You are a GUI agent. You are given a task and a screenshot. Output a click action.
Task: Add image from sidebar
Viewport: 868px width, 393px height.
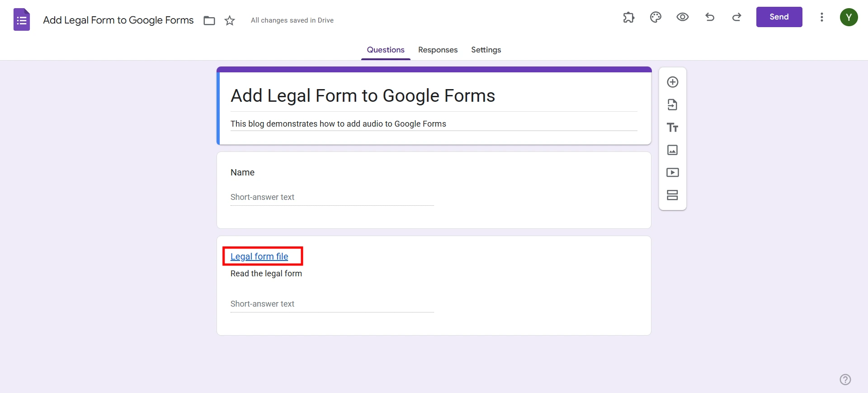tap(673, 150)
